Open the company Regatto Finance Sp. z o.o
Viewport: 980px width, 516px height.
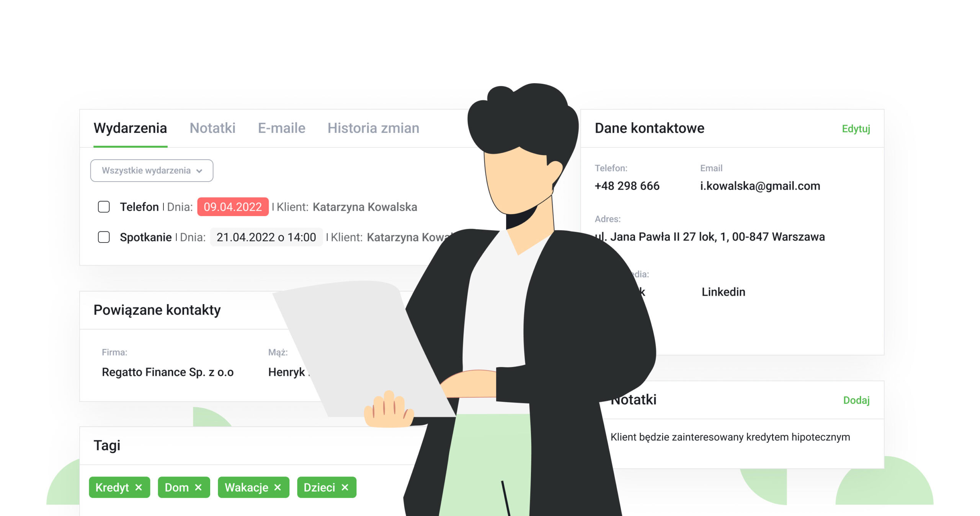pyautogui.click(x=168, y=372)
